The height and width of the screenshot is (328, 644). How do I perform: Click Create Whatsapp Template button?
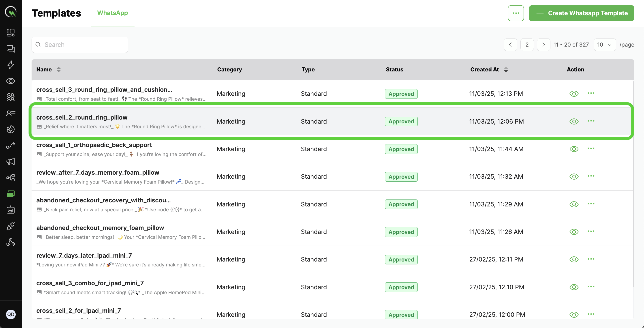click(581, 13)
